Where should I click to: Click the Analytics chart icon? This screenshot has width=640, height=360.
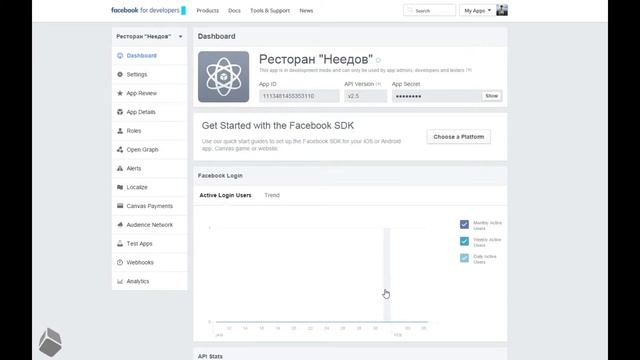pos(120,281)
